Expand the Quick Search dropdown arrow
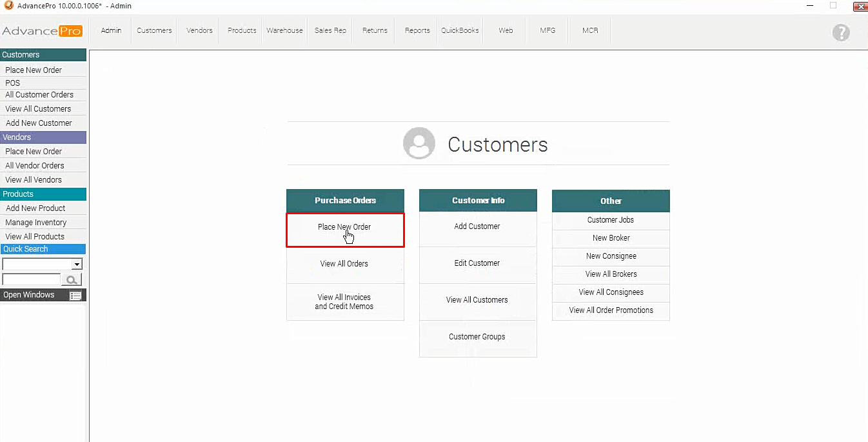The height and width of the screenshot is (442, 868). tap(77, 264)
